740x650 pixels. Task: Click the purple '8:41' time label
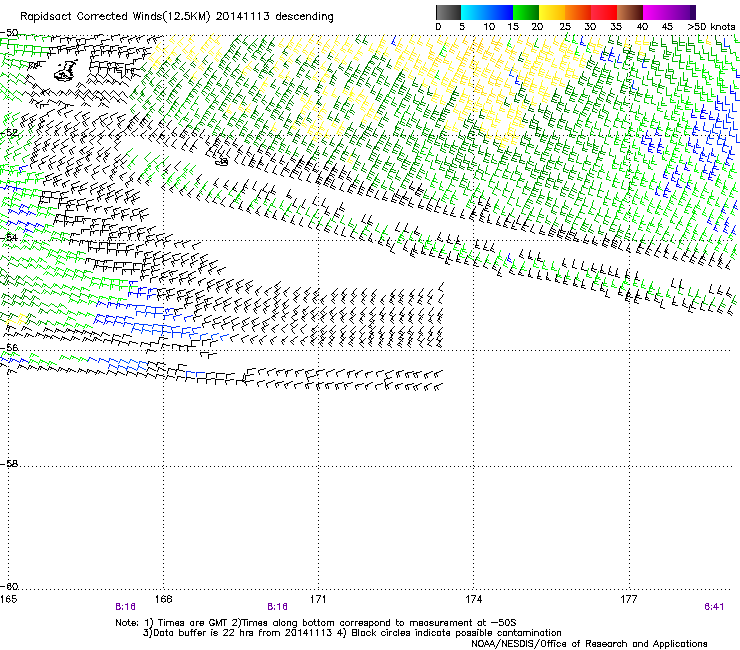tap(714, 607)
